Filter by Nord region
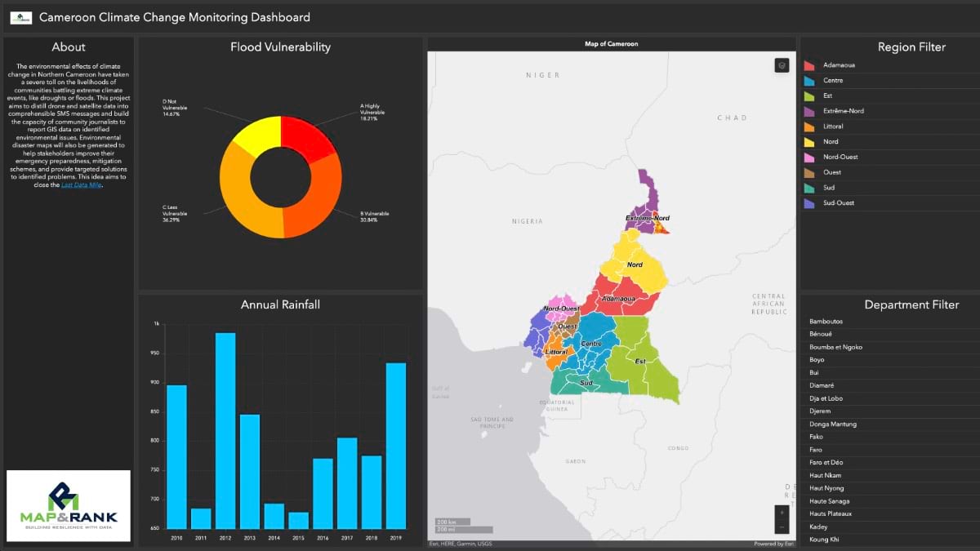This screenshot has height=551, width=980. (x=889, y=141)
